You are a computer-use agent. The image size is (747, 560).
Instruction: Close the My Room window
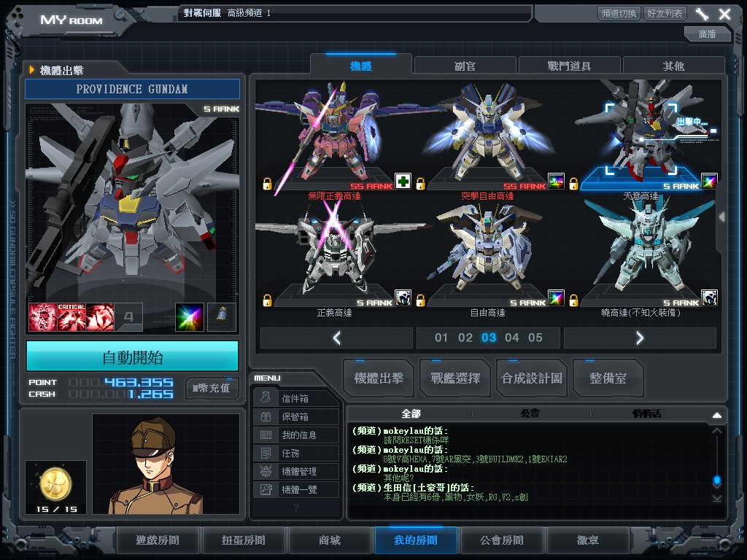724,14
